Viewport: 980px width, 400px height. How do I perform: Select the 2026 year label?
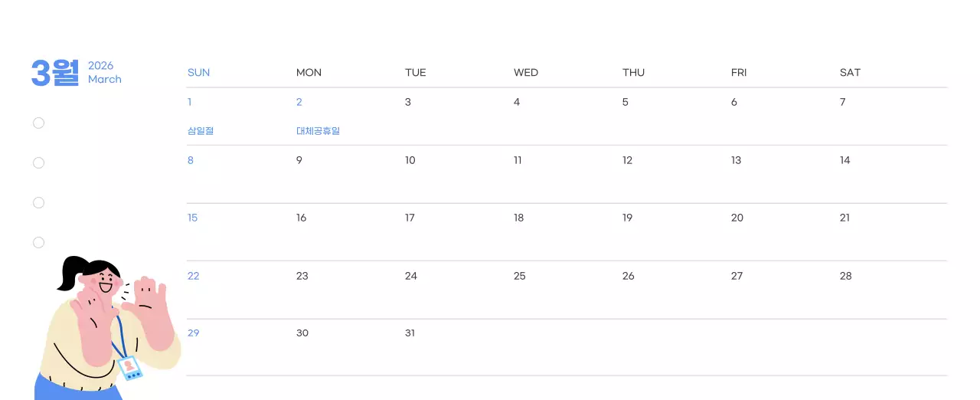point(100,66)
